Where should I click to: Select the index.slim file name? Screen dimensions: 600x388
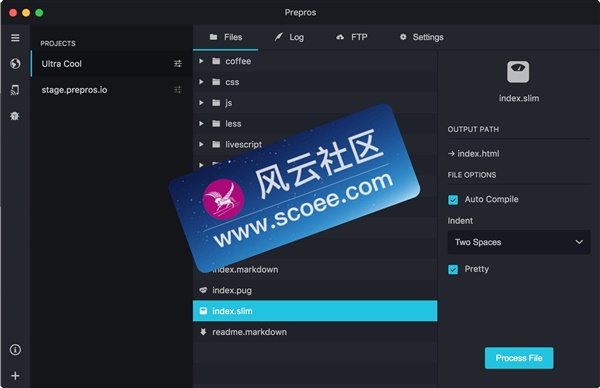232,311
